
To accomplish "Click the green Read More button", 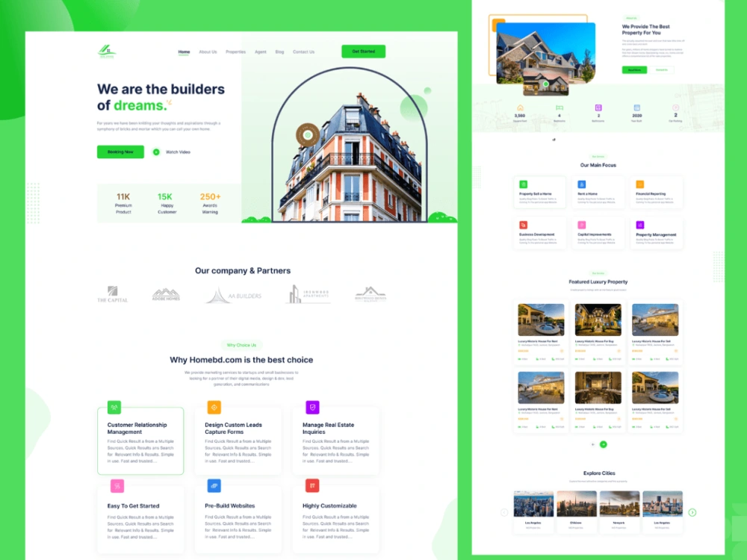I will click(x=634, y=70).
